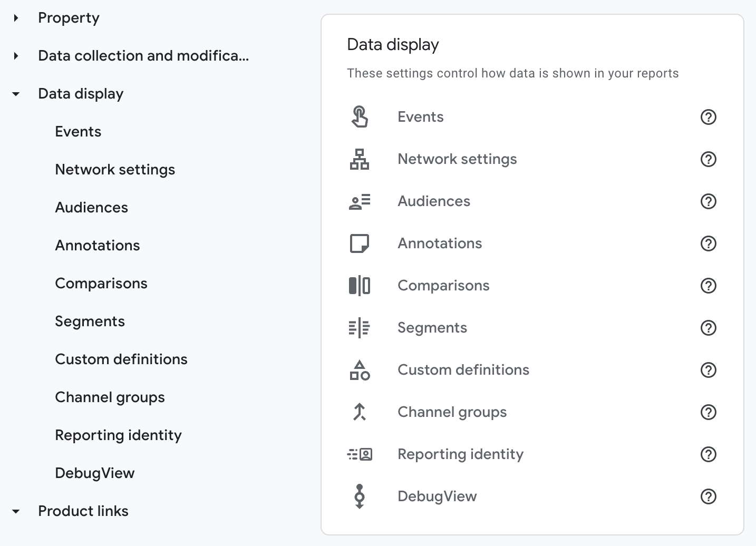Collapse the Data display section arrow

(x=16, y=94)
